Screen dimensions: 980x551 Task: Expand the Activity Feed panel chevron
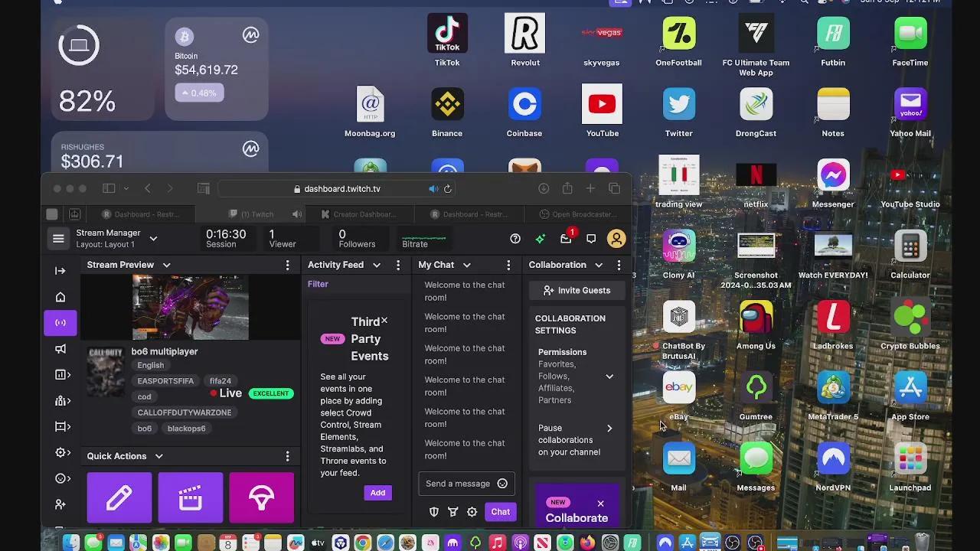[377, 265]
